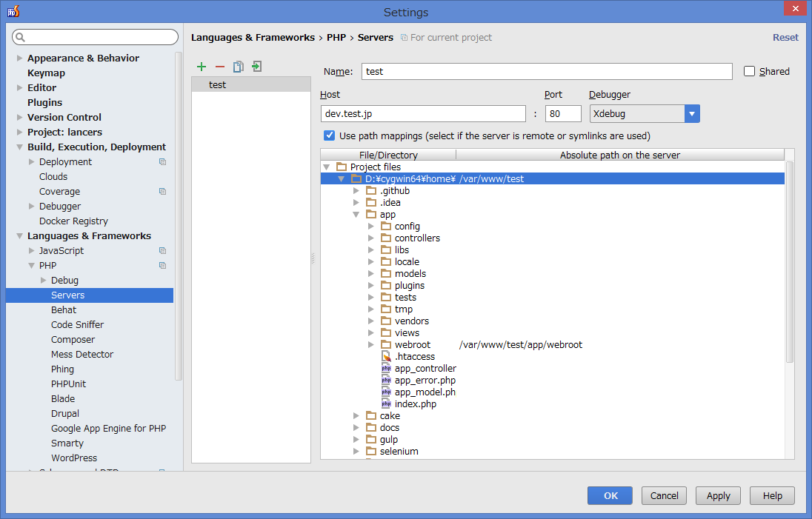Click the project-level icon beside JavaScript
Viewport: 812px width, 519px height.
[x=162, y=250]
